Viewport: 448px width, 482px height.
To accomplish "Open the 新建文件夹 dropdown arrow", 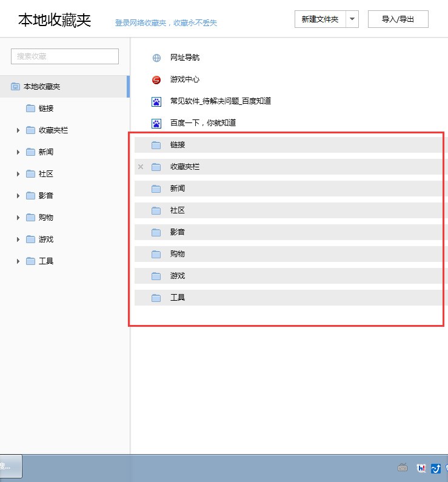I will click(x=352, y=19).
